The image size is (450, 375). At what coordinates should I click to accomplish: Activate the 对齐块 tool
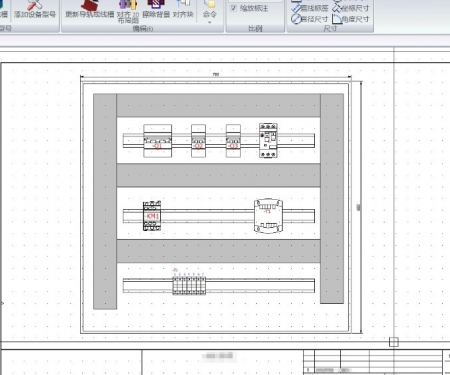tap(183, 9)
